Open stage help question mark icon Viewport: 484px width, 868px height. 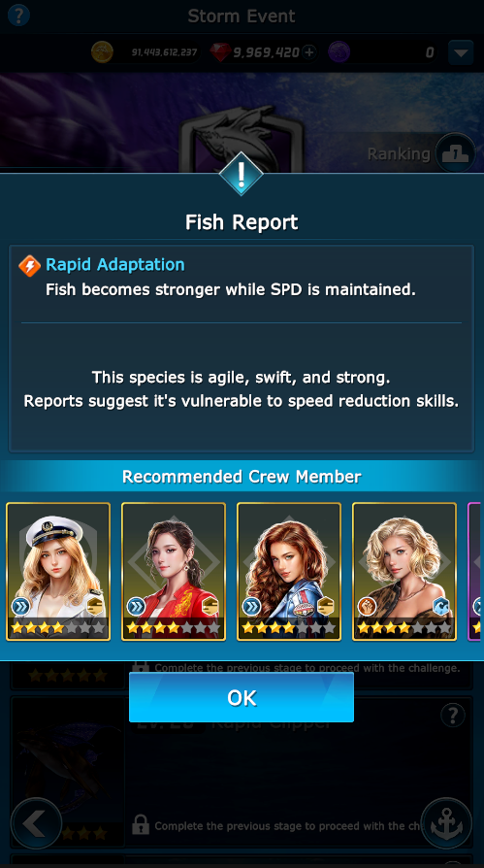(x=452, y=714)
